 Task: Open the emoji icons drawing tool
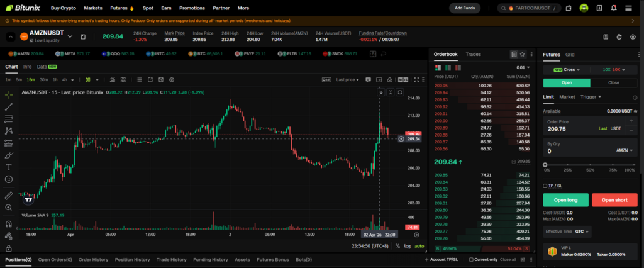pos(9,179)
